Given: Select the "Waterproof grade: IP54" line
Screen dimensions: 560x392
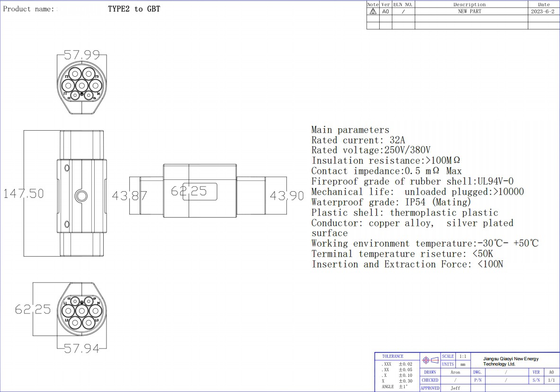Looking at the screenshot, I should (x=391, y=202).
